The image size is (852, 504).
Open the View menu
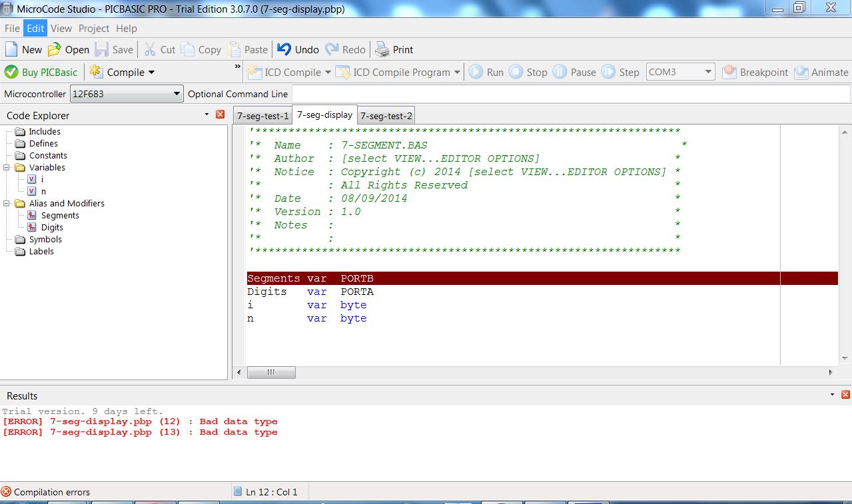(x=61, y=29)
